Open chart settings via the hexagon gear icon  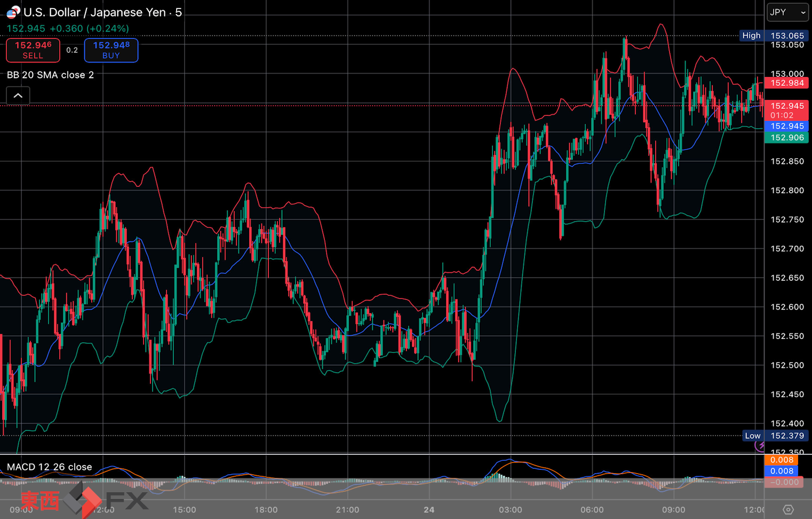tap(788, 509)
